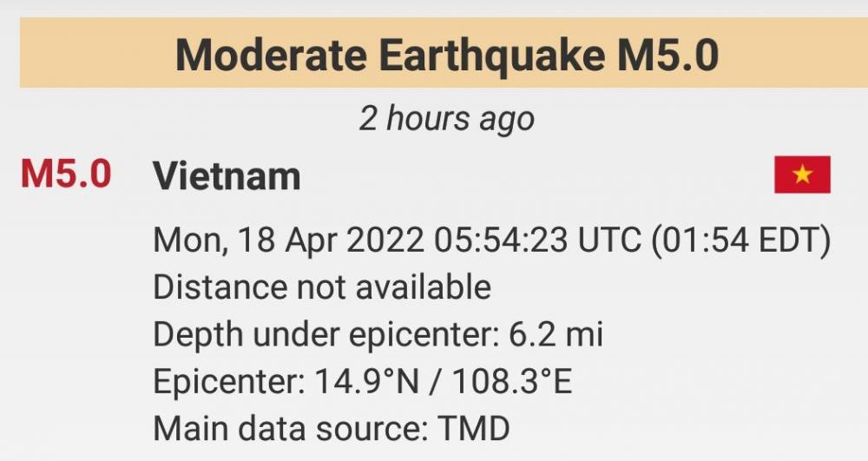This screenshot has width=868, height=461.
Task: Click the "Main data source" label
Action: click(x=292, y=428)
